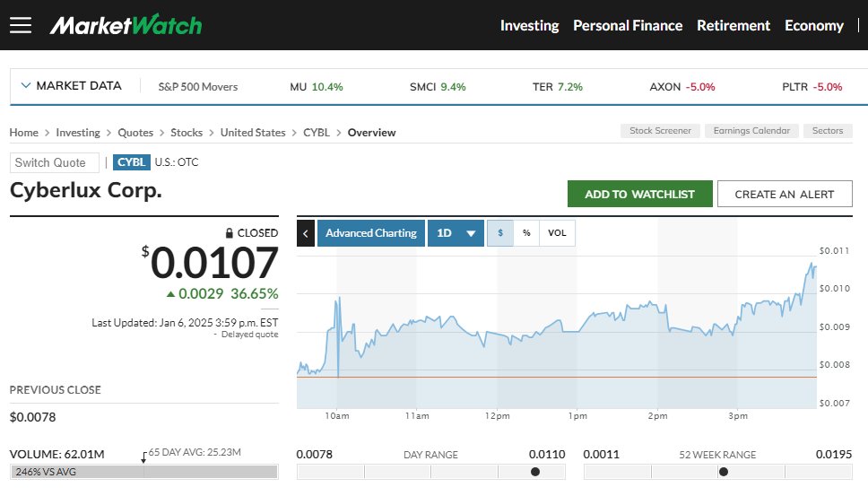Click the price chart at 1pm

(x=577, y=332)
